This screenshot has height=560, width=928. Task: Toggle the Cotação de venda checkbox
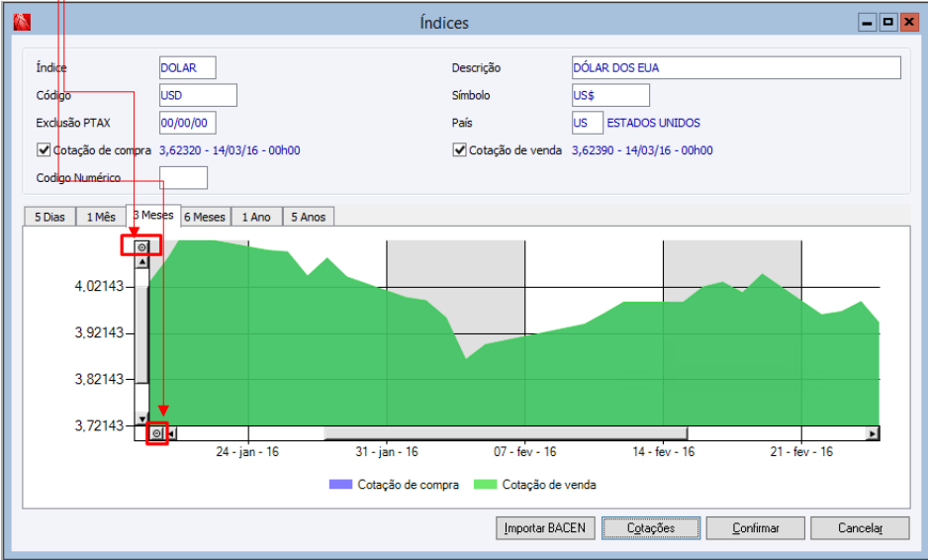coord(459,149)
